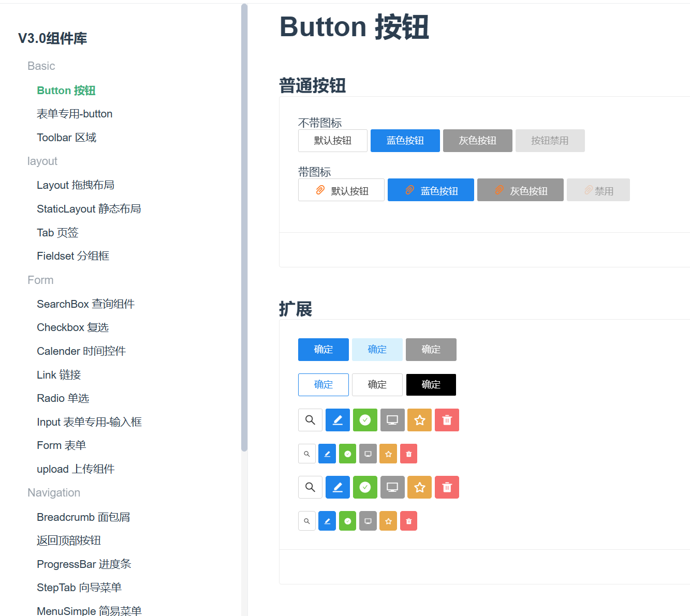Open the 表单专用-button sidebar link
Image resolution: width=690 pixels, height=616 pixels.
tap(75, 114)
